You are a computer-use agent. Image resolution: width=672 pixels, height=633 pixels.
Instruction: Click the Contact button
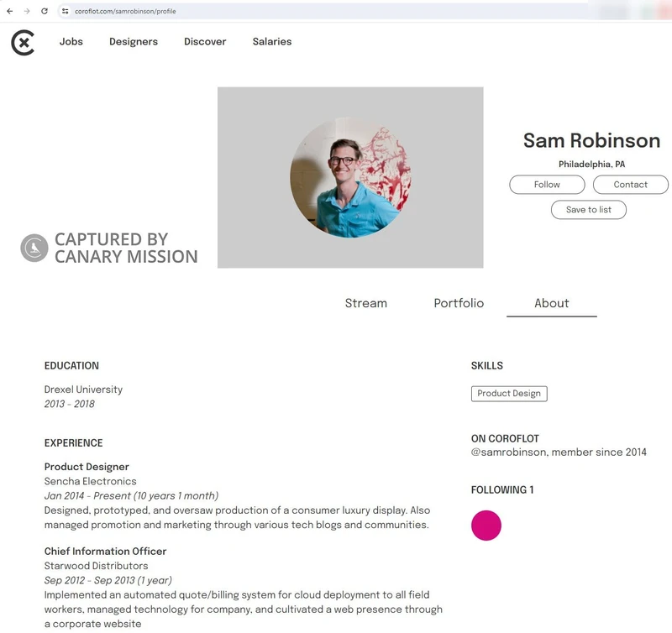tap(631, 185)
